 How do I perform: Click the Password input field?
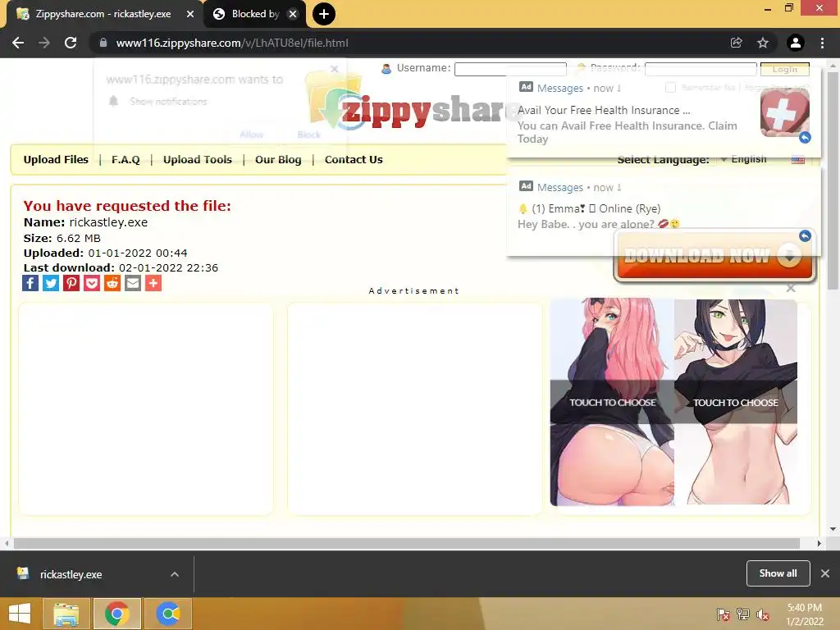(x=701, y=69)
